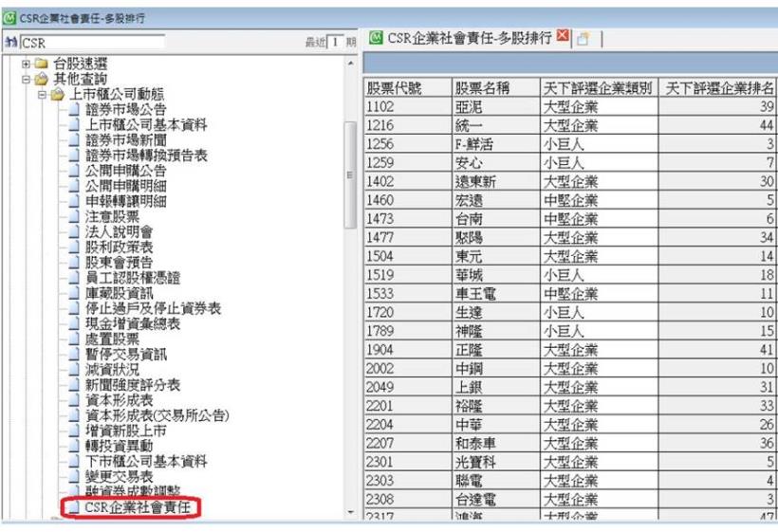Image resolution: width=778 pixels, height=532 pixels.
Task: Click the CSR search input field
Action: coord(92,43)
